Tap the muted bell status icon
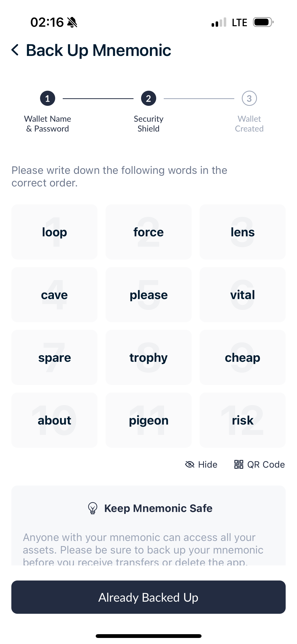 72,22
